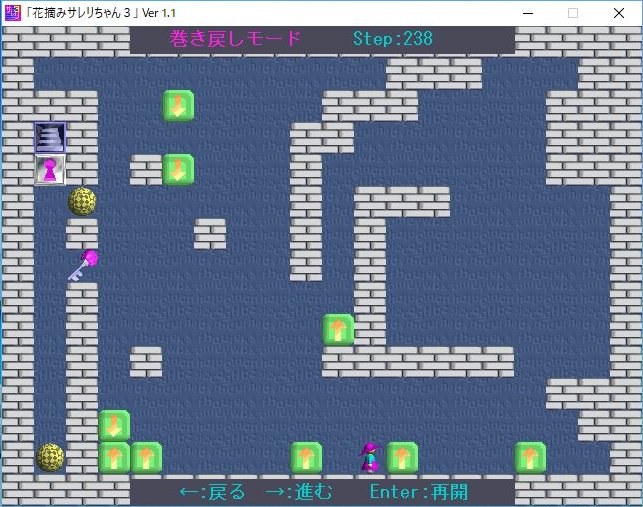Click the up-arrow block left of the character
Image resolution: width=643 pixels, height=507 pixels.
point(306,457)
